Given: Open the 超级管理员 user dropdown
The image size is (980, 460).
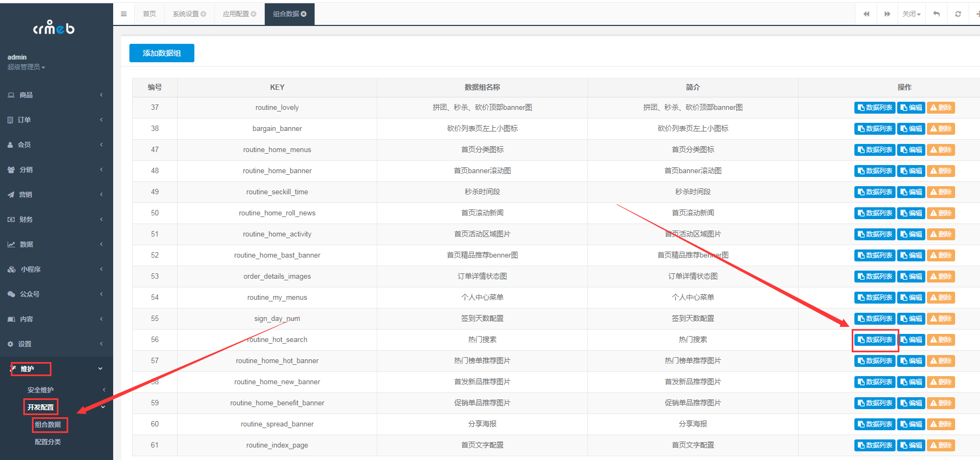Looking at the screenshot, I should [26, 67].
